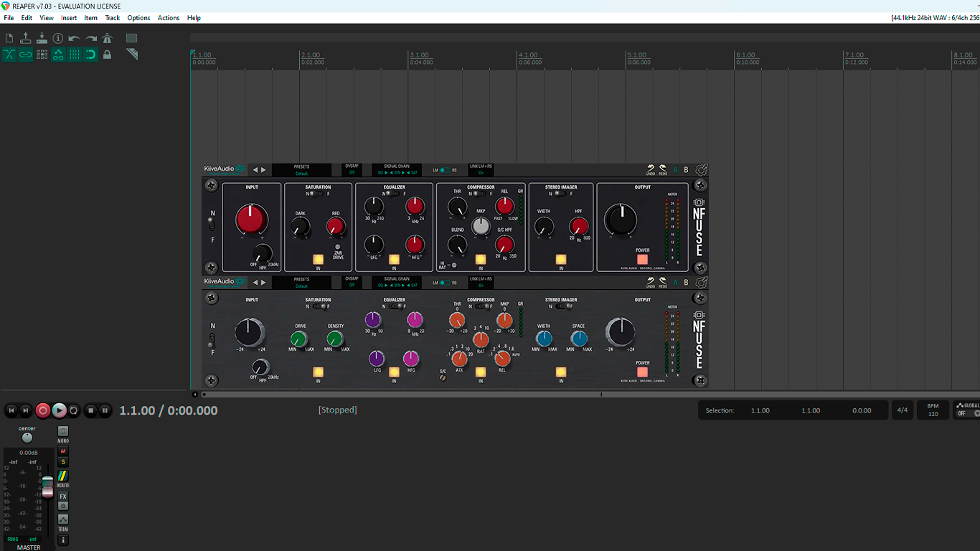Toggle LM/RS switch in top plugin

coord(445,171)
